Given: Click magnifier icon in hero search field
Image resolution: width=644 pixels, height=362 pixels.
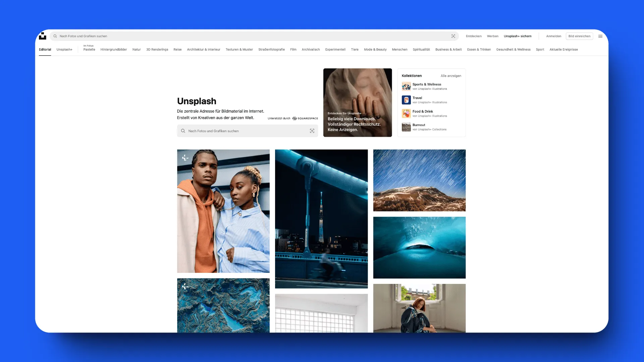Looking at the screenshot, I should pos(183,131).
